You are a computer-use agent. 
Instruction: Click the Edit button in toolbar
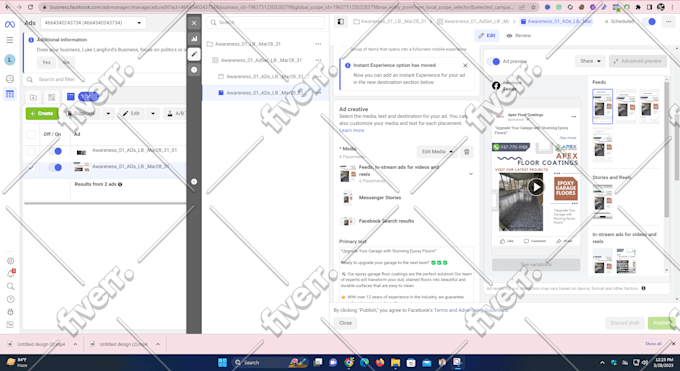pos(131,113)
